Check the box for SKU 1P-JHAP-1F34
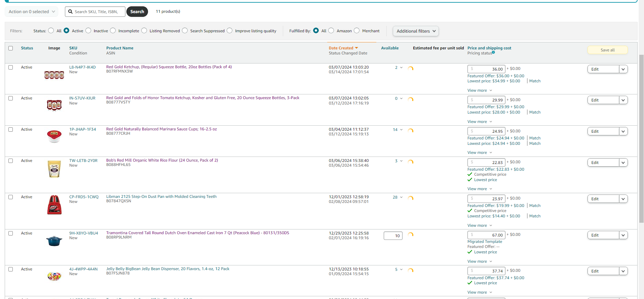Screen dimensions: 644x299 coord(11,129)
